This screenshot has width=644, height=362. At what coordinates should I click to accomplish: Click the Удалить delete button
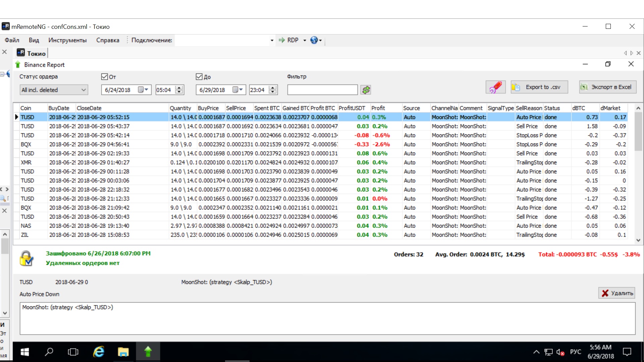click(x=617, y=293)
